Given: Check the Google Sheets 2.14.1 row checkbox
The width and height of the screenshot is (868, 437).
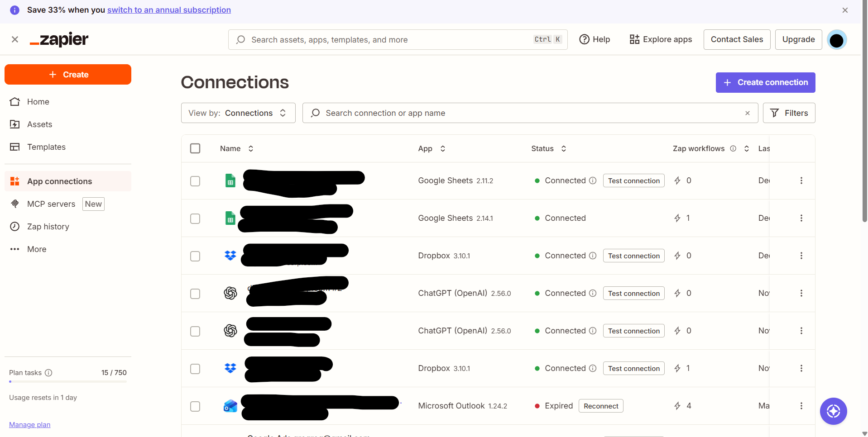Looking at the screenshot, I should (x=195, y=218).
